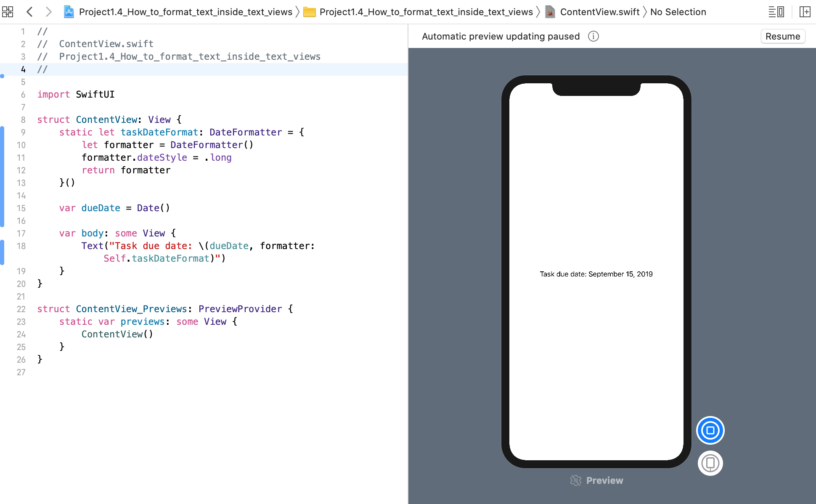Start Live Preview with play button

710,430
